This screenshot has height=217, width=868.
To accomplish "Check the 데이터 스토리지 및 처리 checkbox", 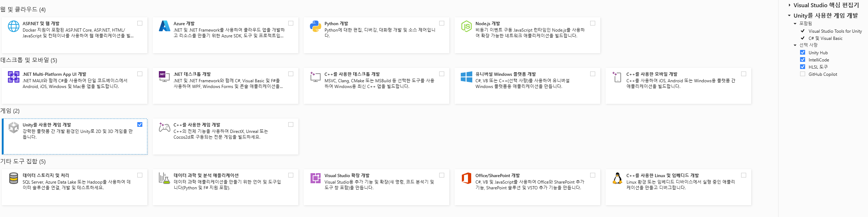I will click(140, 175).
